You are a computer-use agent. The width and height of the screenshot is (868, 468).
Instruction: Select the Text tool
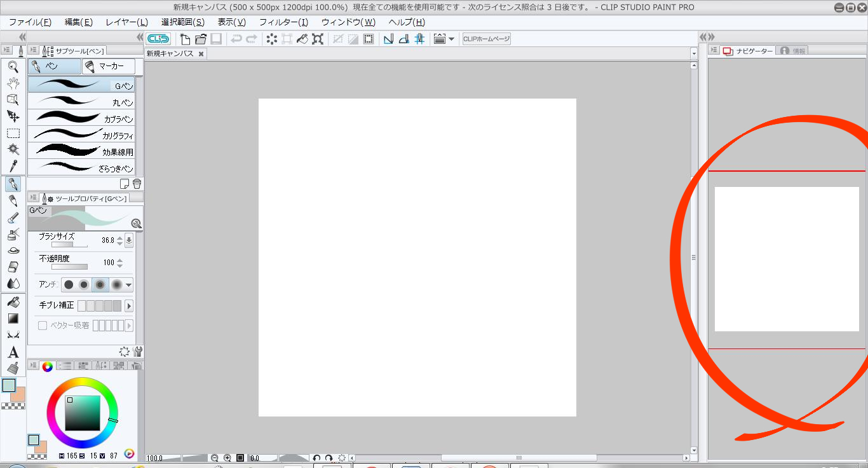pyautogui.click(x=13, y=352)
